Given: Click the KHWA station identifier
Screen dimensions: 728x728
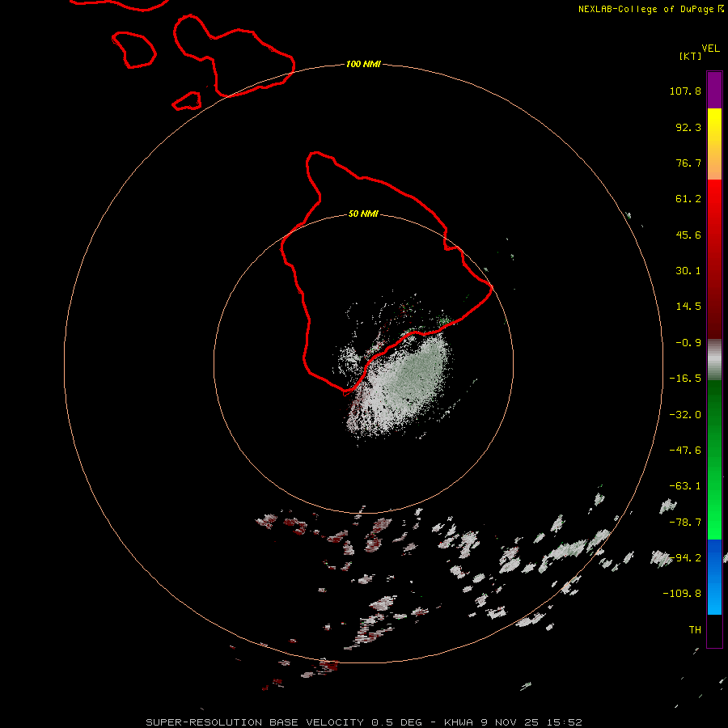Looking at the screenshot, I should click(459, 722).
